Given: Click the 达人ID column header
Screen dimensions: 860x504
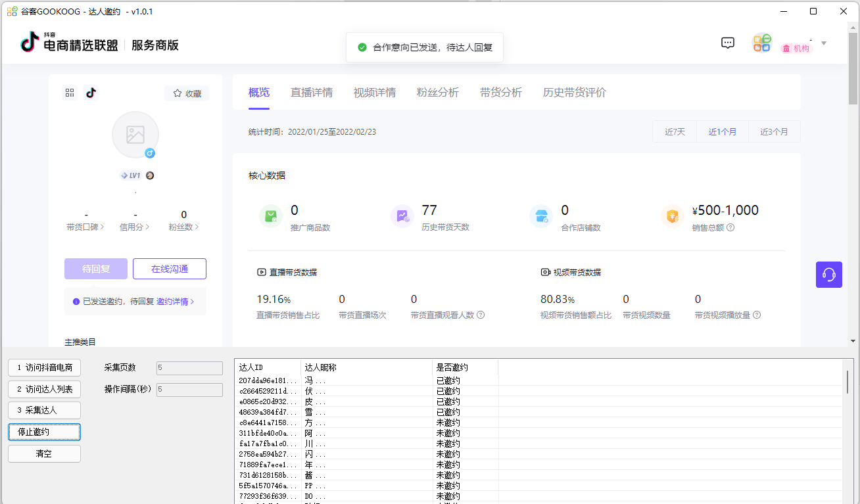Looking at the screenshot, I should tap(268, 367).
